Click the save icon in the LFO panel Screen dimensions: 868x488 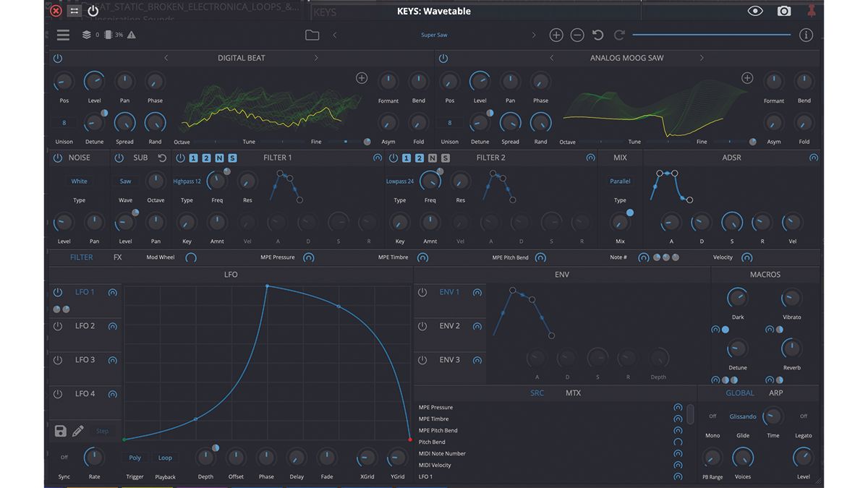pos(61,430)
